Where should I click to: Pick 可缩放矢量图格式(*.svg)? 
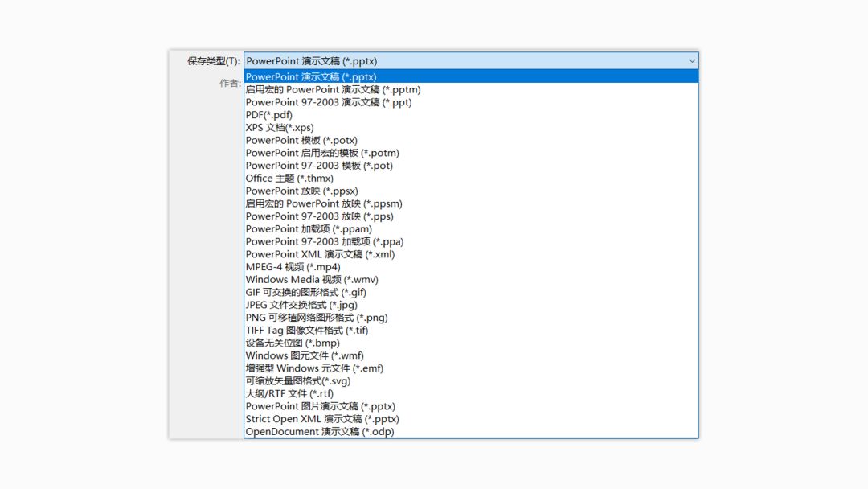[x=471, y=381]
